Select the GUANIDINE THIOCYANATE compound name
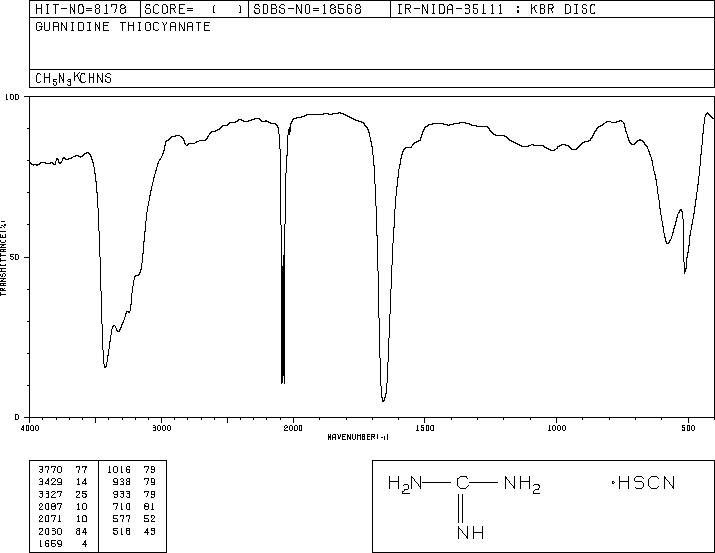Screen dimensions: 715x553 pos(123,26)
